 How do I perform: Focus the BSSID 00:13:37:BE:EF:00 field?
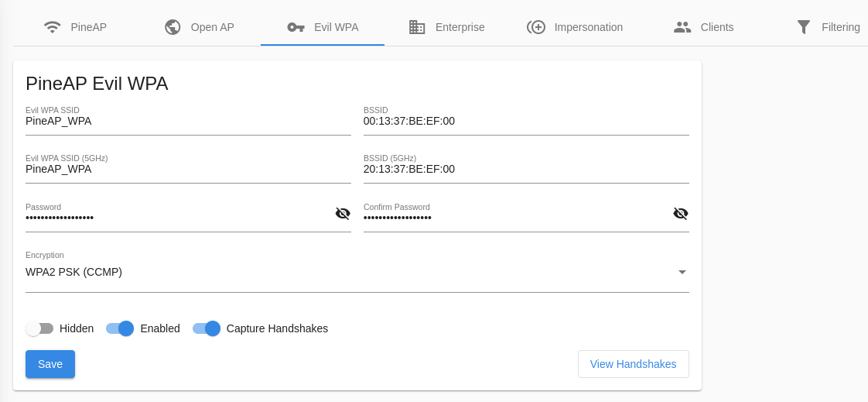click(526, 121)
